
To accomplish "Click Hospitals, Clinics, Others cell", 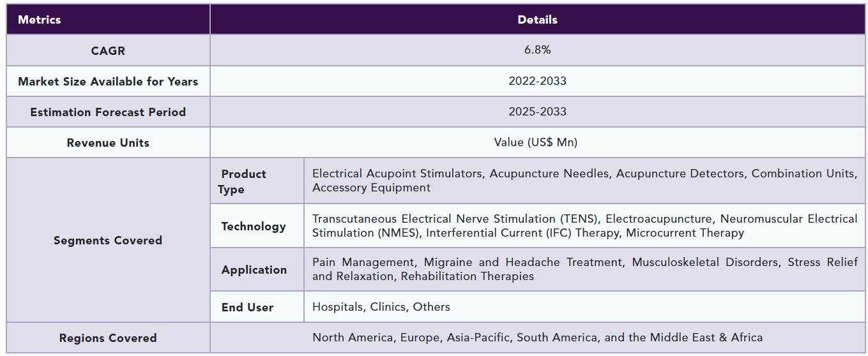I will (x=584, y=307).
